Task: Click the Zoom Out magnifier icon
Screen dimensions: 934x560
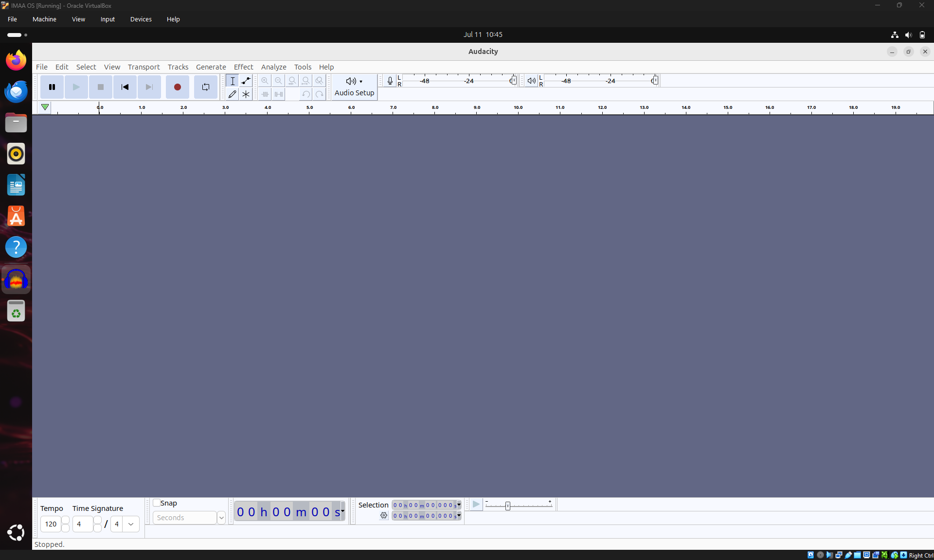Action: click(x=278, y=81)
